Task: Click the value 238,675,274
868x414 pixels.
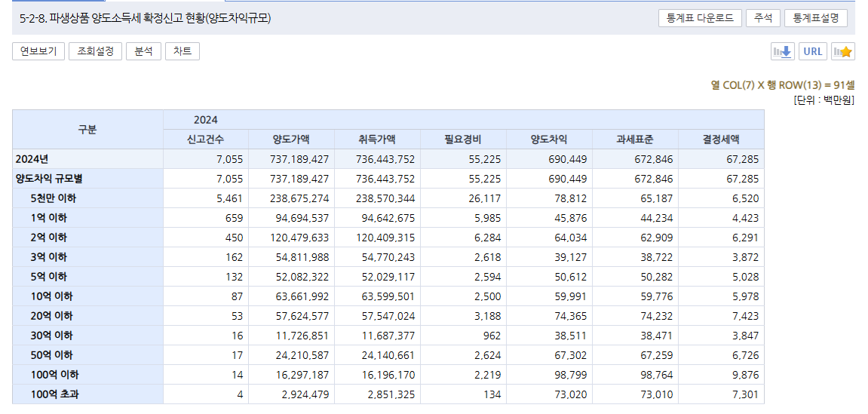Action: click(x=299, y=198)
